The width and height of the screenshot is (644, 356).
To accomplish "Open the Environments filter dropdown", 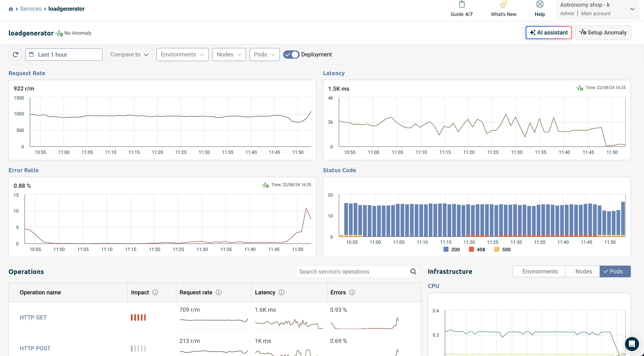I will (182, 55).
